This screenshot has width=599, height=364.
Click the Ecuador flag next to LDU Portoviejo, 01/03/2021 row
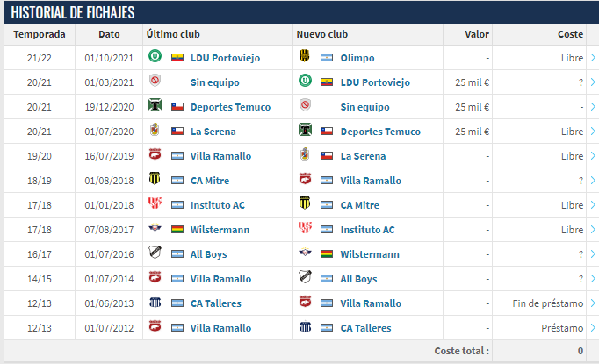(327, 82)
